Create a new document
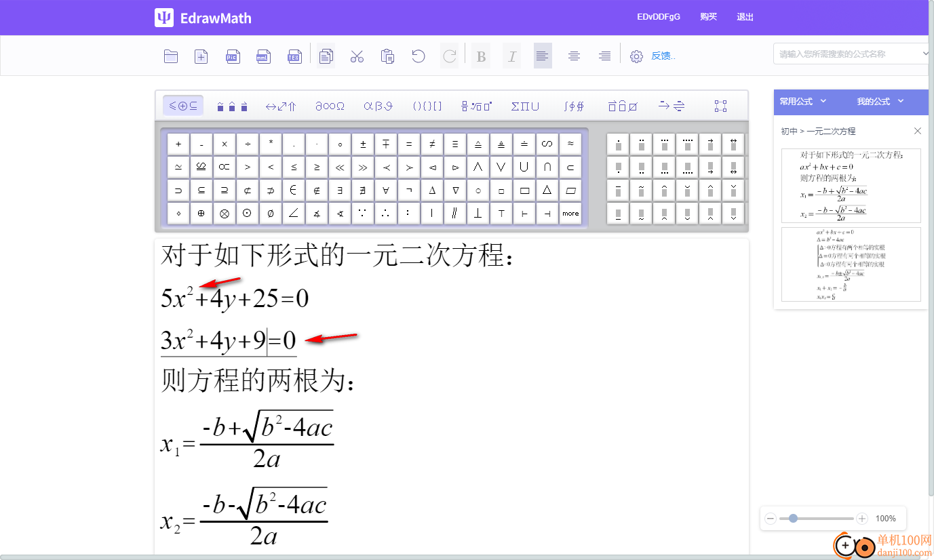 pyautogui.click(x=201, y=56)
